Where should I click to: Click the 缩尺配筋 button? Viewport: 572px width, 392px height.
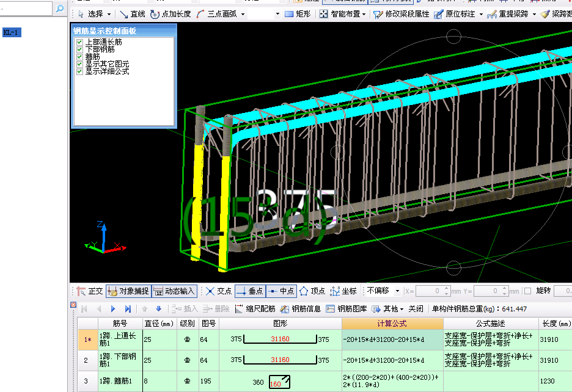click(255, 309)
